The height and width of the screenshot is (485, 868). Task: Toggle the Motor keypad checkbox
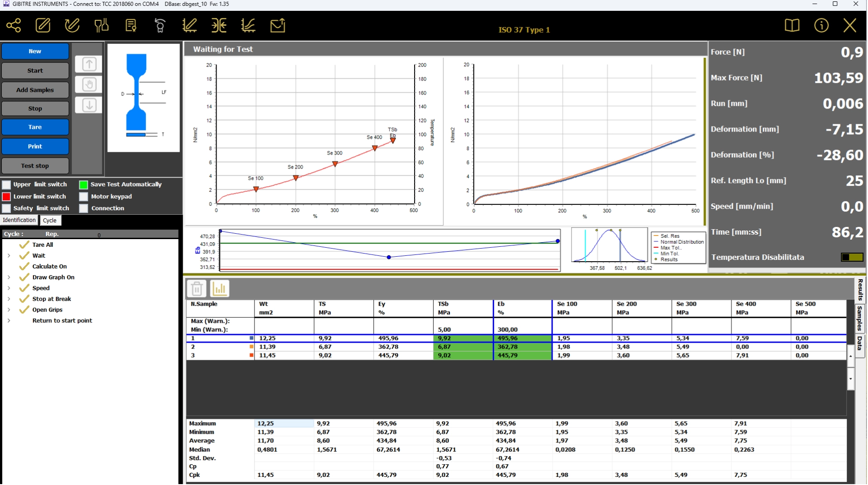coord(84,197)
